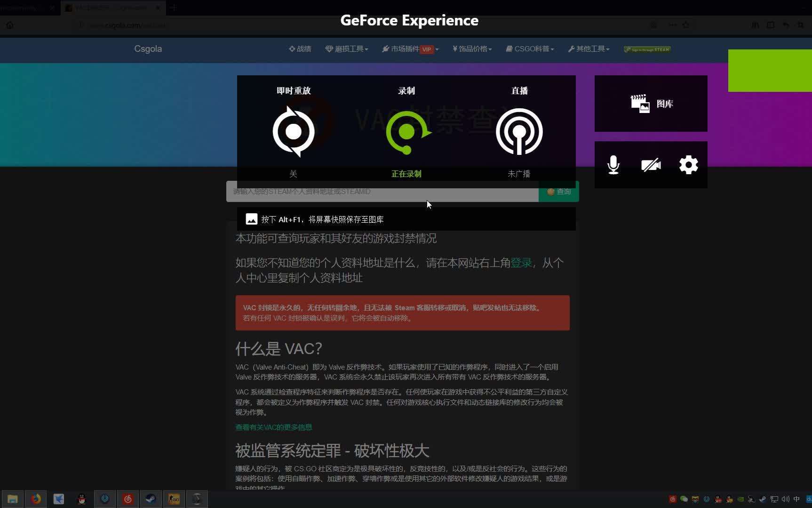Viewport: 812px width, 508px height.
Task: Click the NVIDIA tray icon
Action: pyautogui.click(x=740, y=499)
